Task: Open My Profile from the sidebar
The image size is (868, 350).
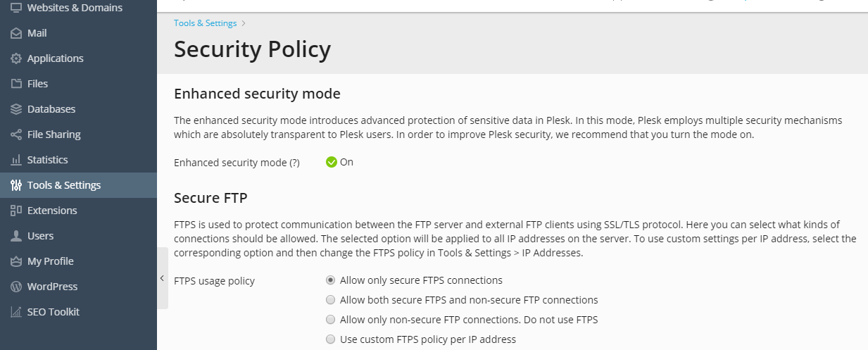Action: [50, 261]
